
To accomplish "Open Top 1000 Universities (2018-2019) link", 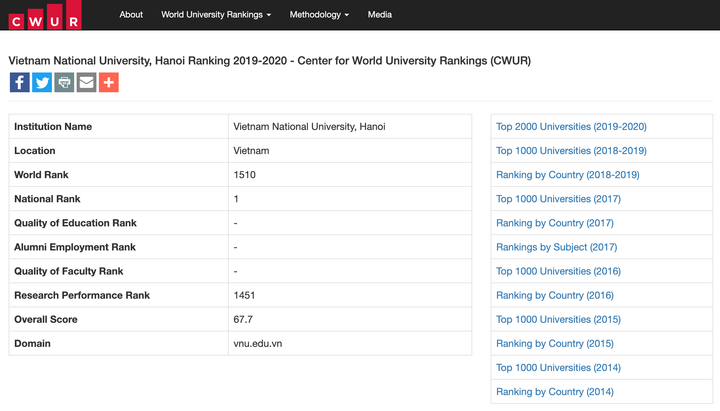I will [571, 151].
